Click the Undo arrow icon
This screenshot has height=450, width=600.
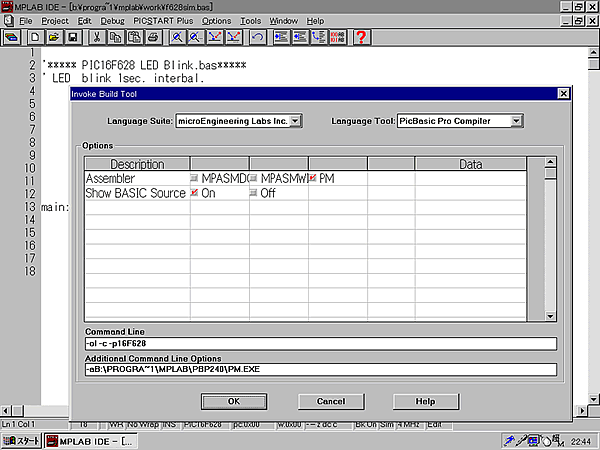pos(258,37)
